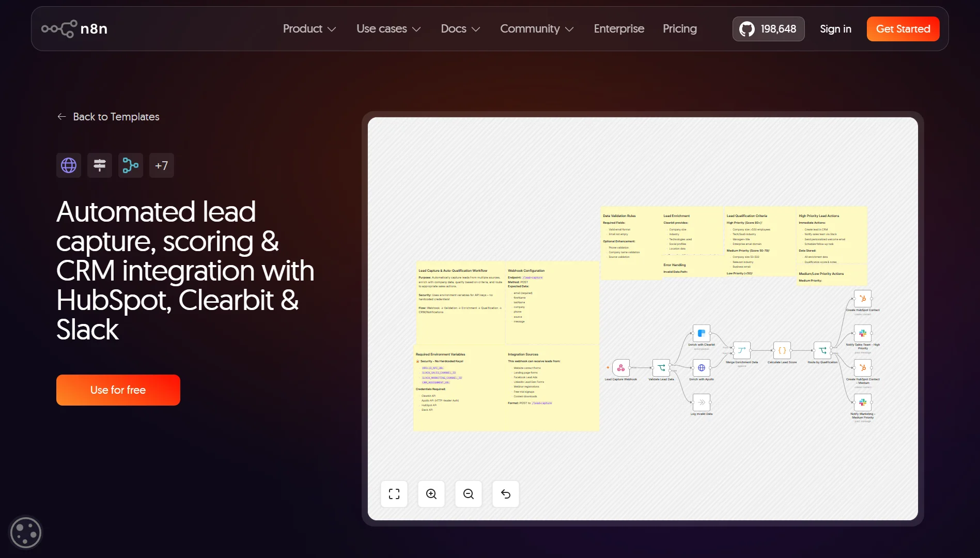Fit workflow to view with expand icon
The width and height of the screenshot is (980, 558).
394,494
